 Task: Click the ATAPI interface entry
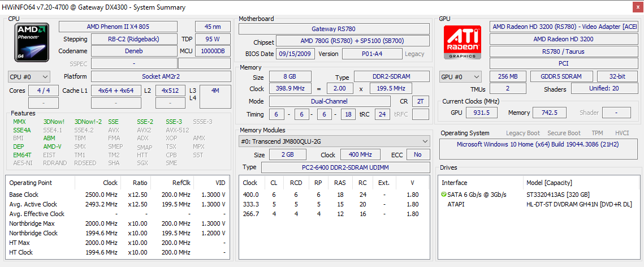456,204
